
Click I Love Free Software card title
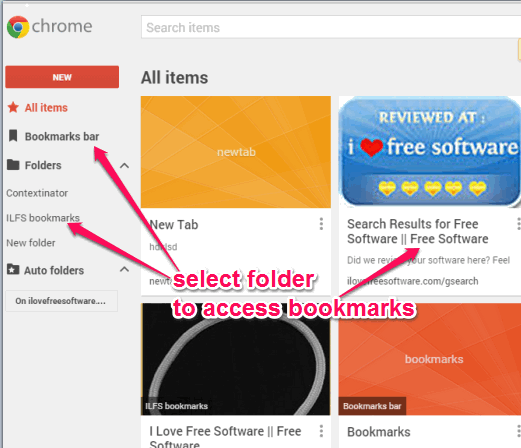[x=225, y=437]
